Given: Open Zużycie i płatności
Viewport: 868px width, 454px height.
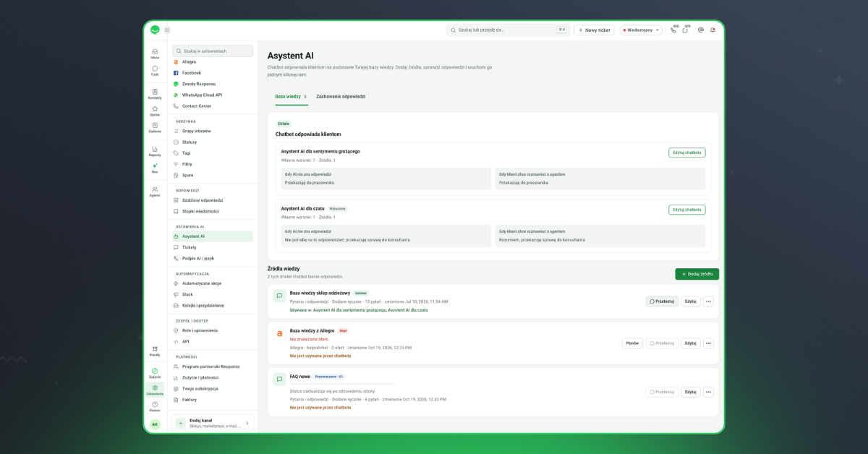Looking at the screenshot, I should tap(213, 377).
